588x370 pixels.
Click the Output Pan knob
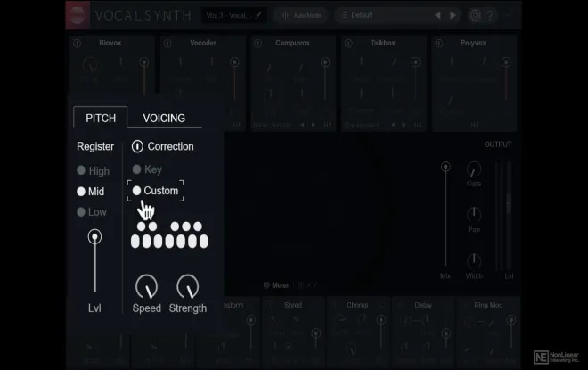(x=474, y=215)
